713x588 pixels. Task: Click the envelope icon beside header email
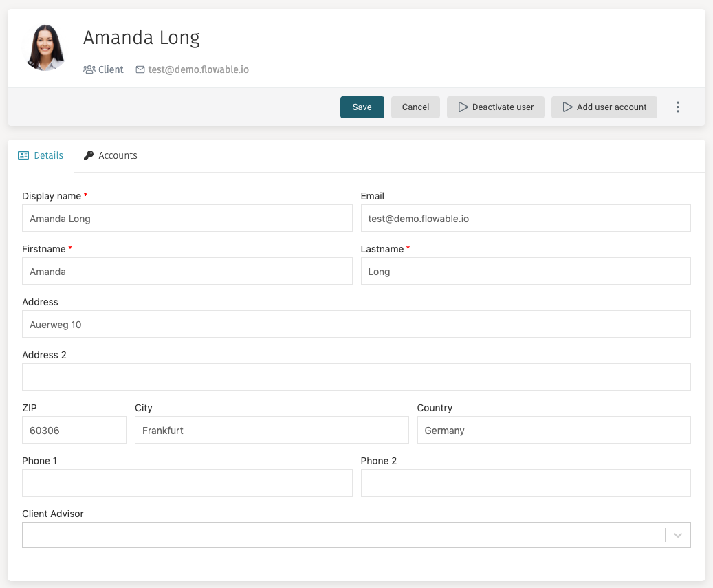(140, 69)
